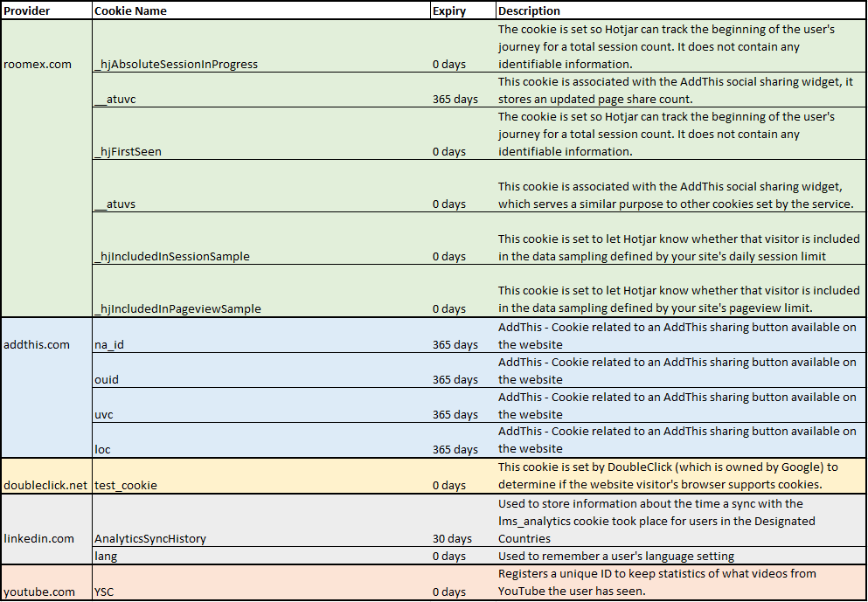The height and width of the screenshot is (602, 868).
Task: Select the Expiry column header
Action: (x=463, y=10)
